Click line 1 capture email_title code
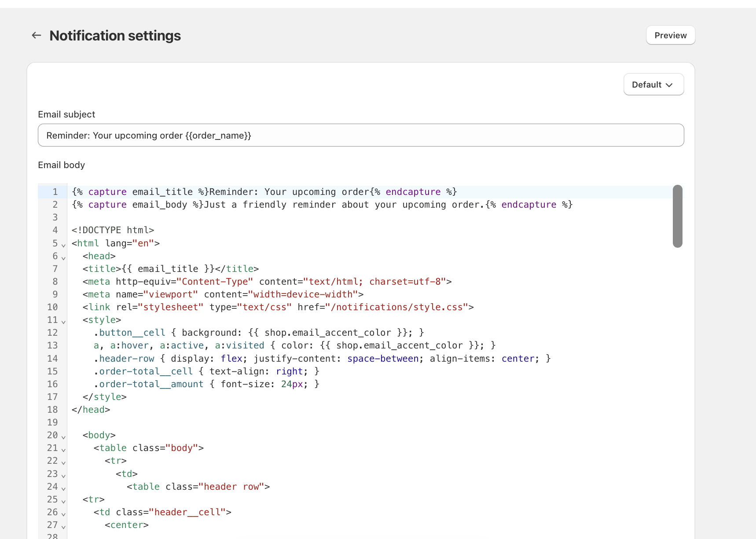 264,192
